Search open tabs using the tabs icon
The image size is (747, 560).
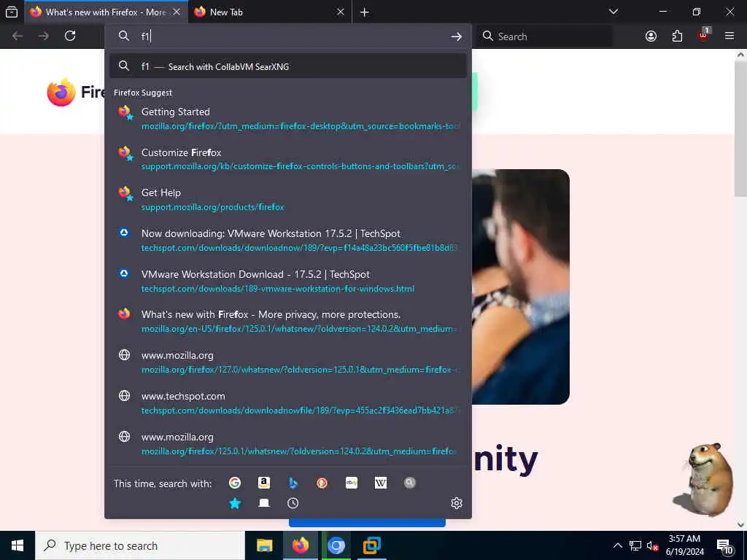(264, 503)
